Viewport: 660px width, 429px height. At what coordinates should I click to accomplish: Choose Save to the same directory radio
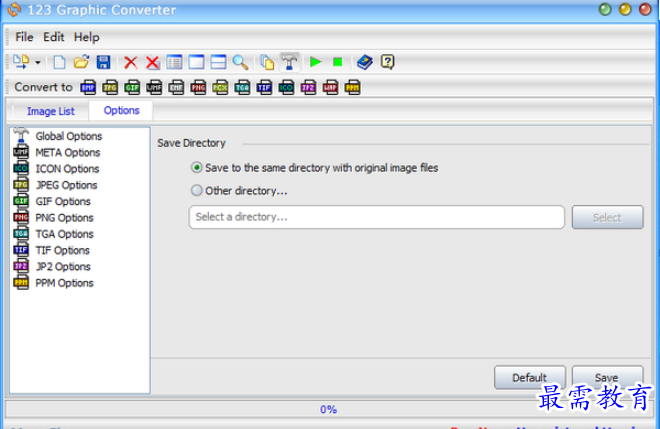click(x=197, y=168)
